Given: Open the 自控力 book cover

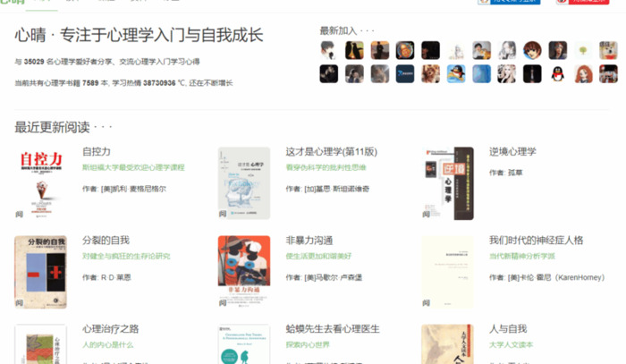Looking at the screenshot, I should (x=41, y=183).
